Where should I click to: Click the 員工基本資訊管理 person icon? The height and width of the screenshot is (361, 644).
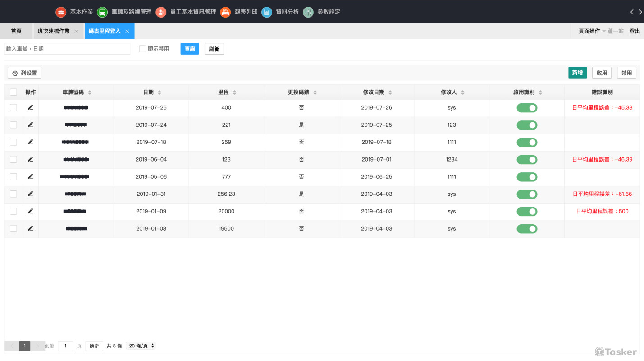[x=161, y=12]
